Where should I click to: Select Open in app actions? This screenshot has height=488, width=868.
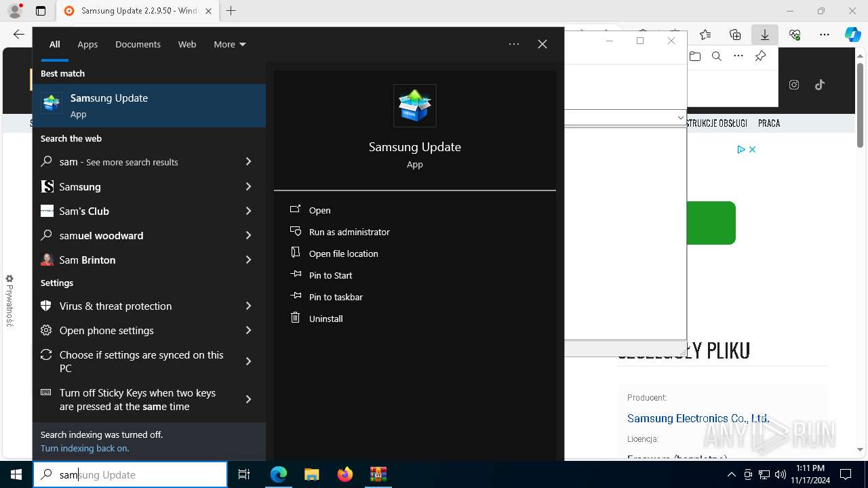pyautogui.click(x=320, y=210)
